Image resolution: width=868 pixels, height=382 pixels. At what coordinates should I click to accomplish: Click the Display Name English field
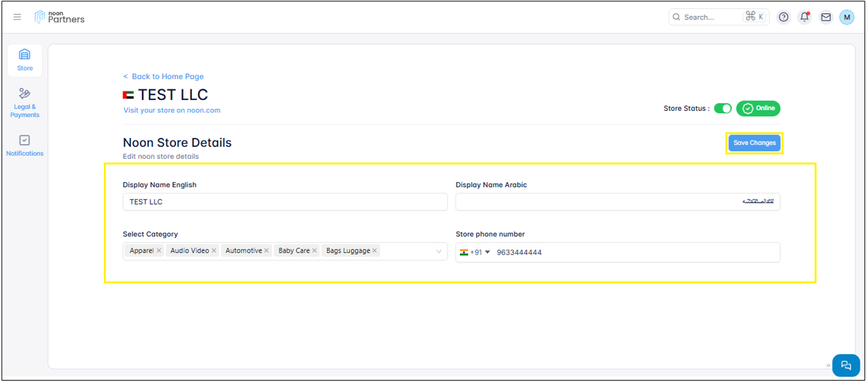(x=285, y=202)
